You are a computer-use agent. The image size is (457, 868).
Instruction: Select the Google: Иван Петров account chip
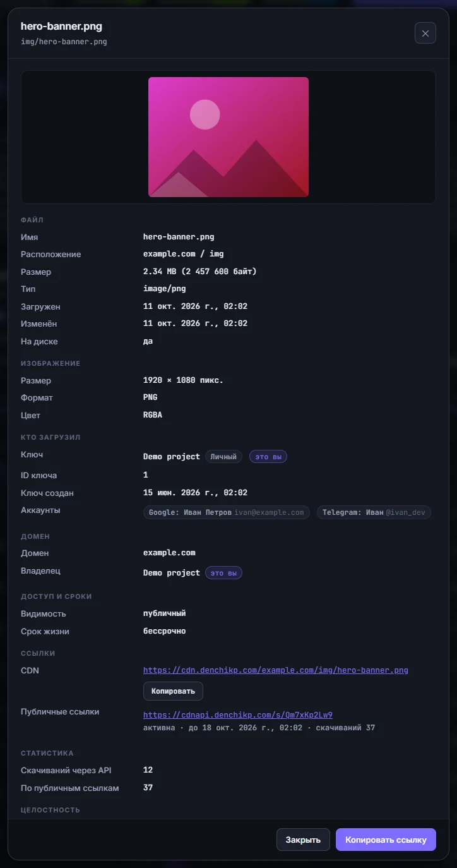coord(227,512)
